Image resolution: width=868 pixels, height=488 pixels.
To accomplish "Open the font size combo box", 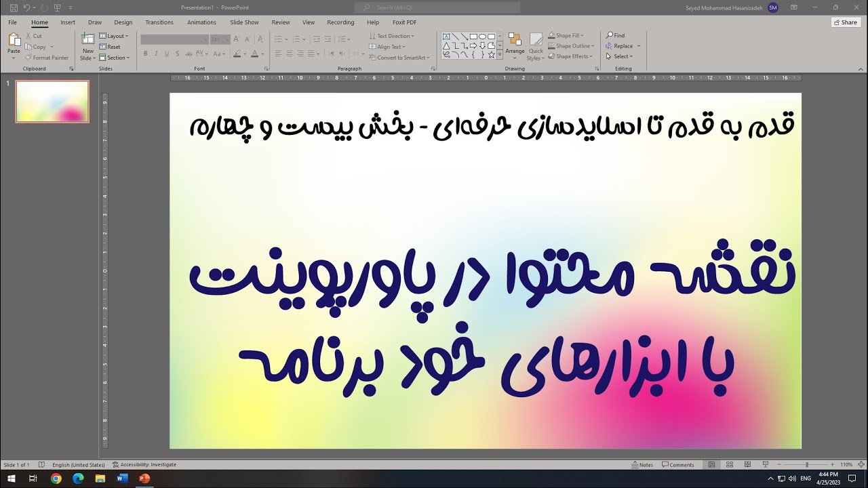I will (220, 39).
